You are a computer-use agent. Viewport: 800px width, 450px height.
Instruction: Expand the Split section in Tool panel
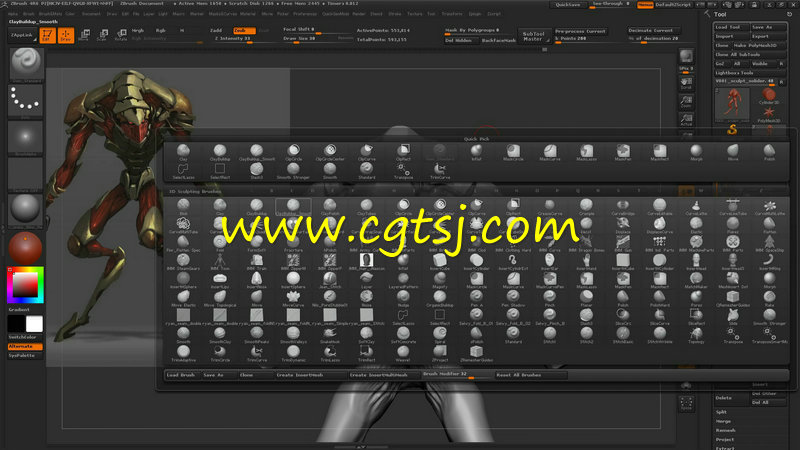tap(721, 412)
